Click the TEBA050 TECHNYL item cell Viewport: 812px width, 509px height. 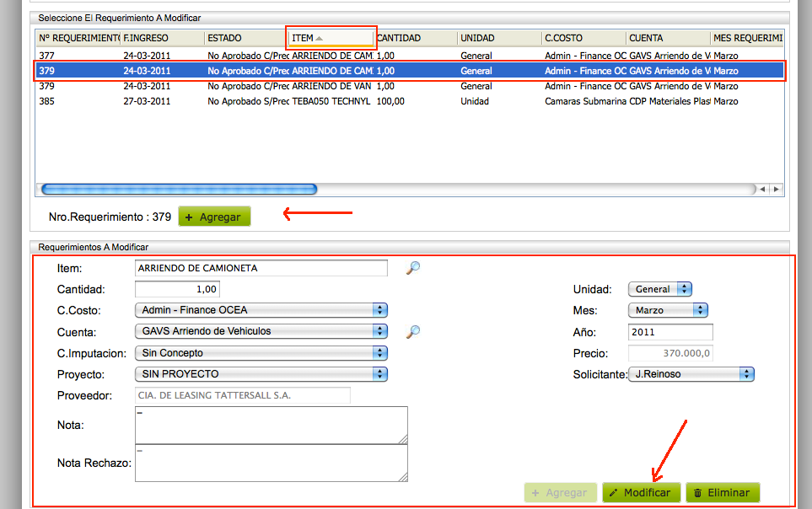331,101
